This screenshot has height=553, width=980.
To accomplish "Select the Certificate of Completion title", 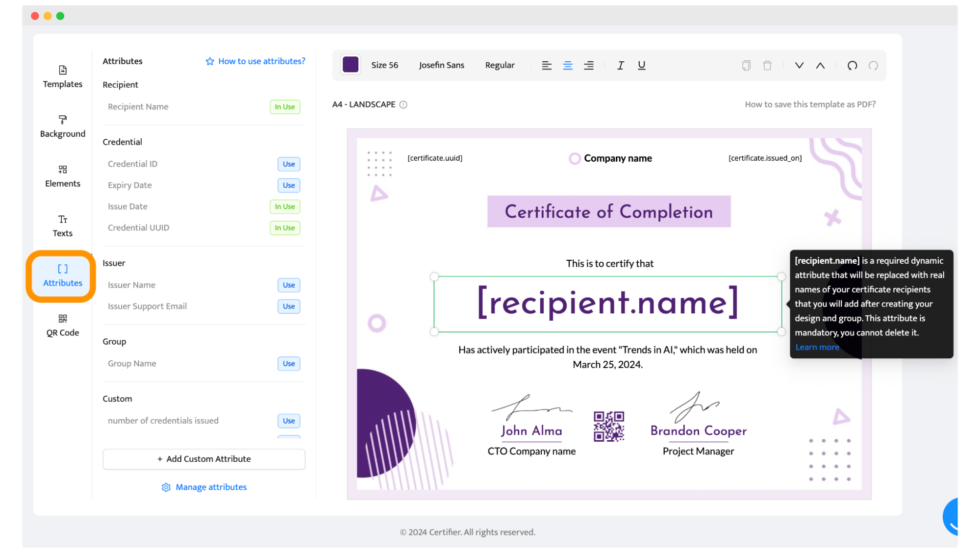I will (x=609, y=212).
